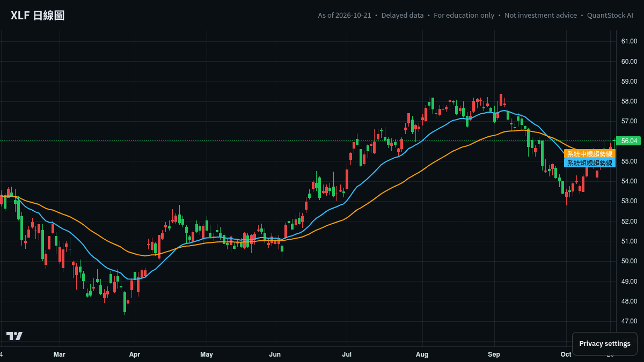The width and height of the screenshot is (644, 362).
Task: Click the 47.00 level on price scale
Action: (x=629, y=321)
